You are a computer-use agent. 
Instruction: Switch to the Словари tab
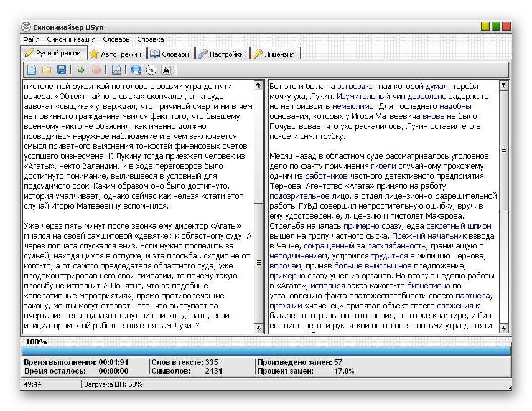click(x=170, y=54)
